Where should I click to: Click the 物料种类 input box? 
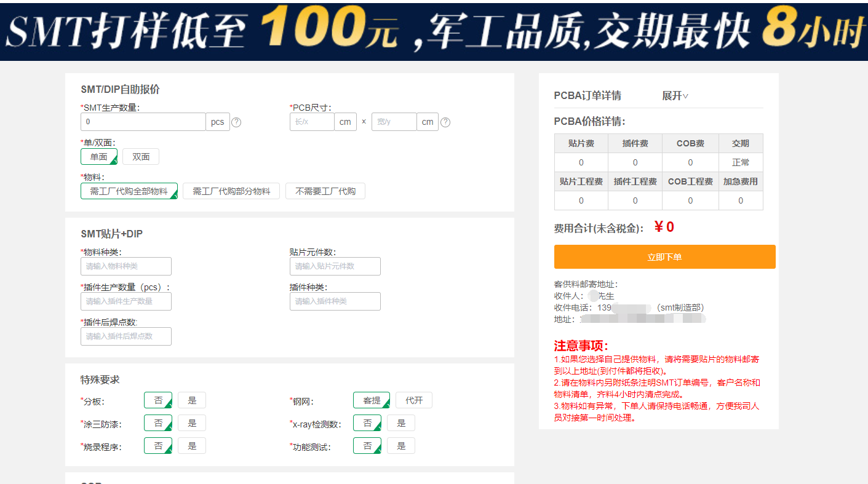pyautogui.click(x=125, y=266)
